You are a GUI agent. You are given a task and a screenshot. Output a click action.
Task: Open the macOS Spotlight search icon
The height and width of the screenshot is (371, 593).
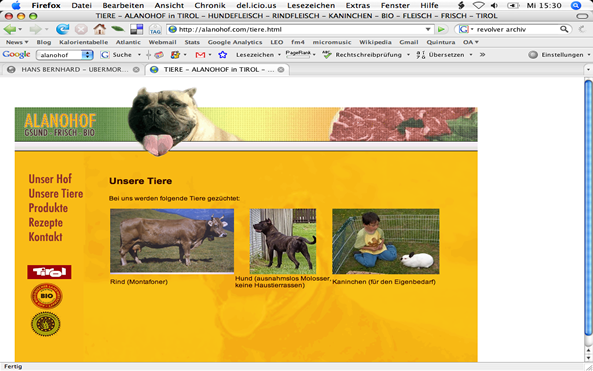pos(576,5)
